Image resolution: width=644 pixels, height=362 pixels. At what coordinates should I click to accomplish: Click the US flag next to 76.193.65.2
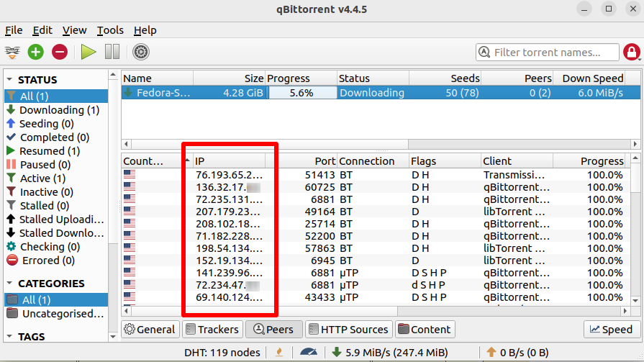pos(130,175)
